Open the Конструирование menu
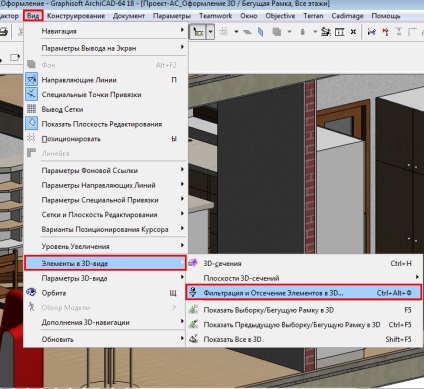Screen dimensions: 424x389 click(76, 16)
